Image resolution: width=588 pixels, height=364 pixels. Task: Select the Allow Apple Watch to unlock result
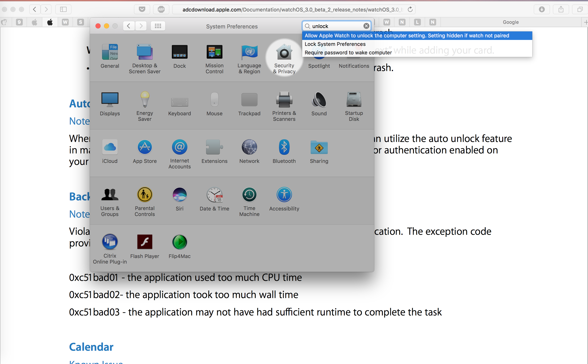[x=417, y=36]
